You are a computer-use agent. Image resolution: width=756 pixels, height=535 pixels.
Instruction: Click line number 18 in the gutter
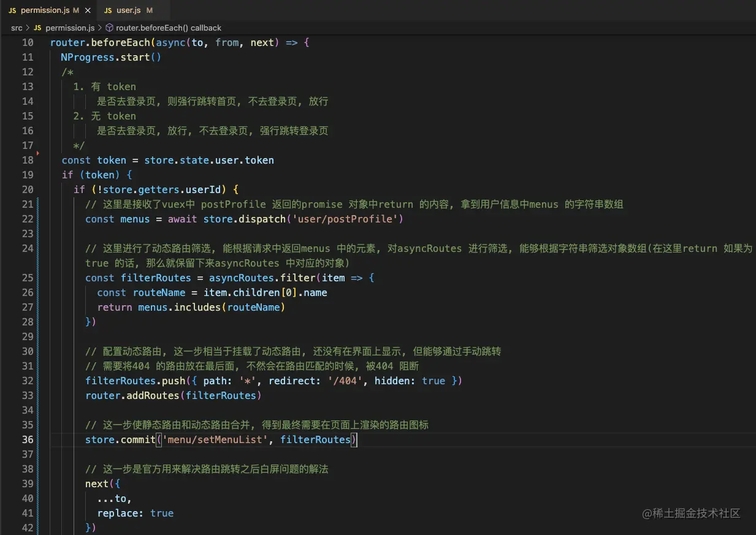coord(28,160)
